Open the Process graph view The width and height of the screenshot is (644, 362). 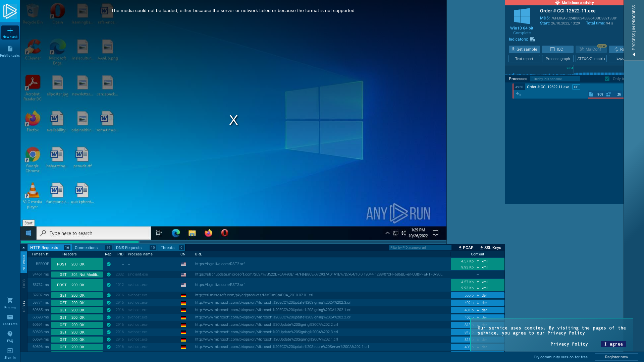(x=557, y=59)
